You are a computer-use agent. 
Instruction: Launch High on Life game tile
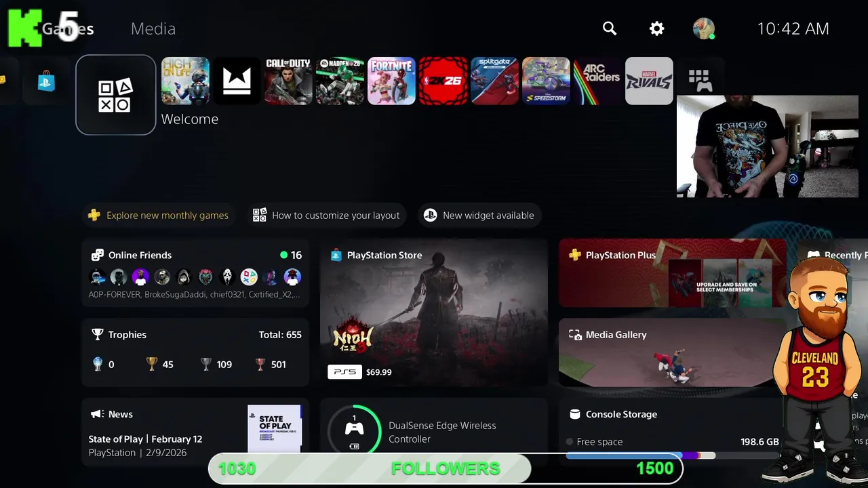pos(185,81)
